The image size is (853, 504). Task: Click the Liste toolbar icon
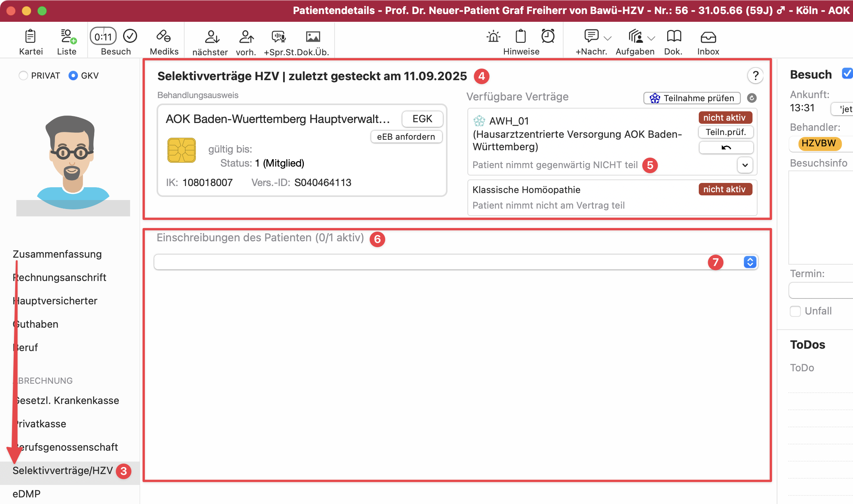(67, 37)
